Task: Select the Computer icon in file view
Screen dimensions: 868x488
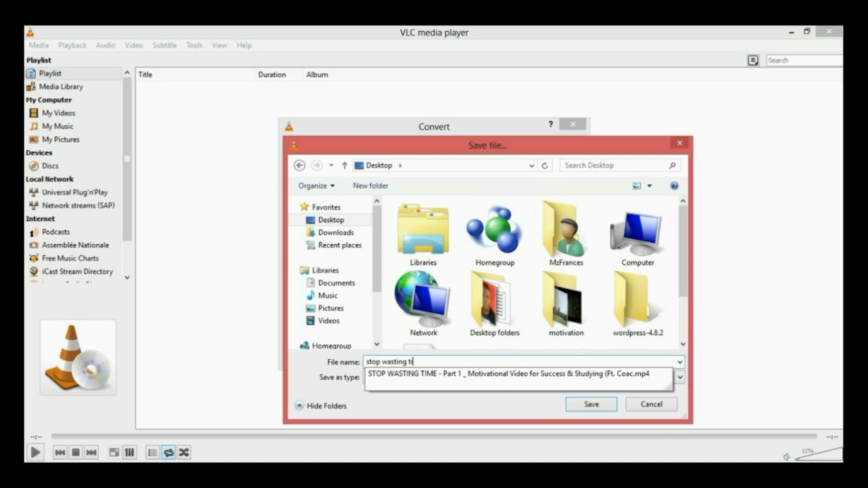Action: point(637,235)
